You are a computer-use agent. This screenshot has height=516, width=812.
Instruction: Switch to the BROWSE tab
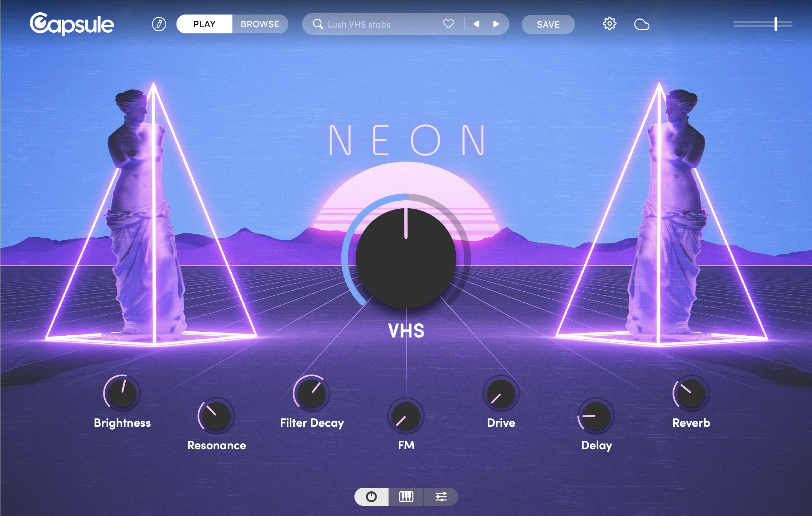260,24
